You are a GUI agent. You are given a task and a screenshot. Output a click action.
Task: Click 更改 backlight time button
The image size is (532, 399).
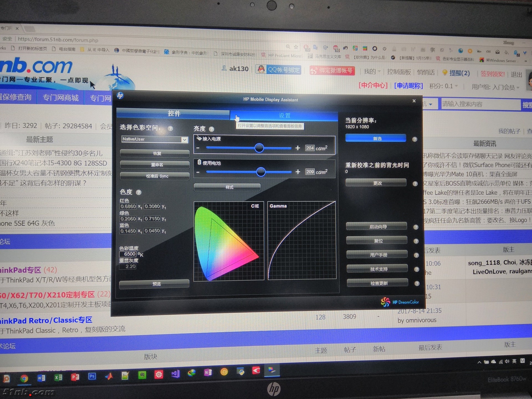tap(376, 183)
